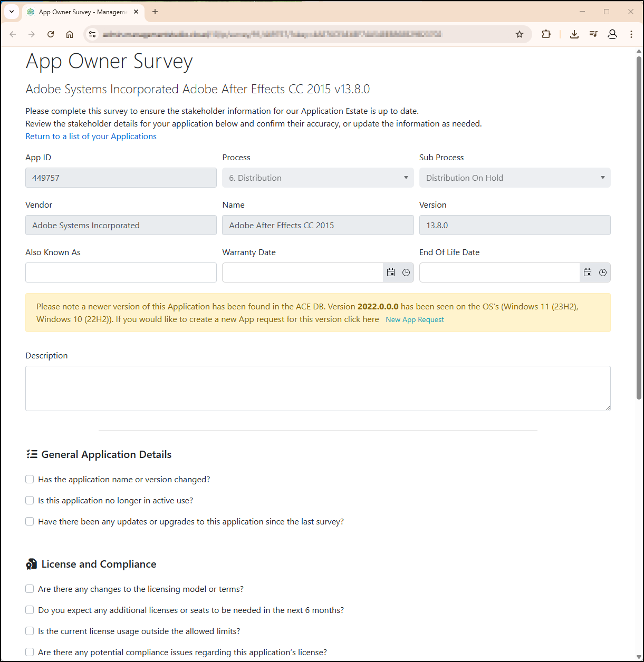
Task: Check 'Has the application name or version changed?'
Action: point(30,479)
